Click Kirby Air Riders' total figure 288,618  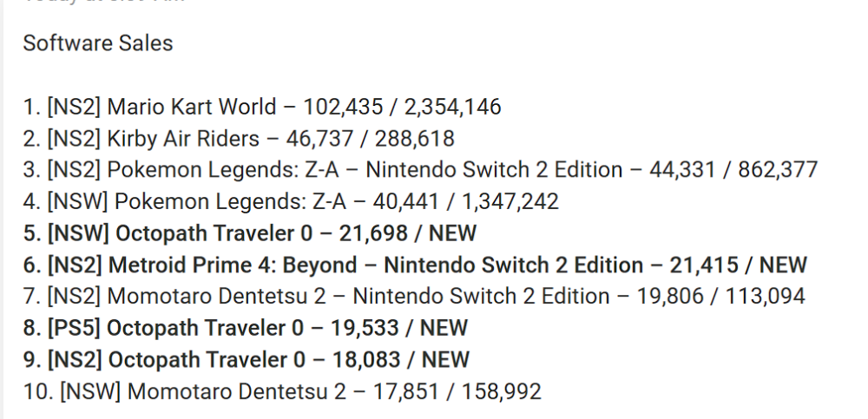412,138
